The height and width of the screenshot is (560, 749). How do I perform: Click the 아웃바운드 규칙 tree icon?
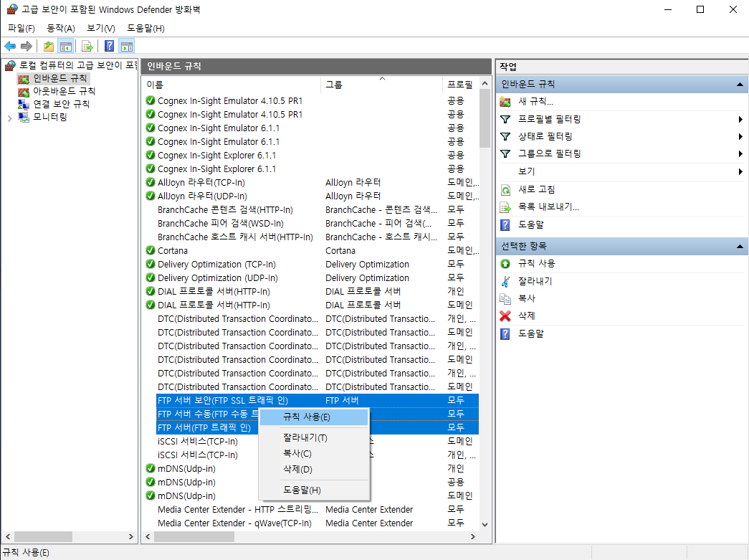click(24, 91)
